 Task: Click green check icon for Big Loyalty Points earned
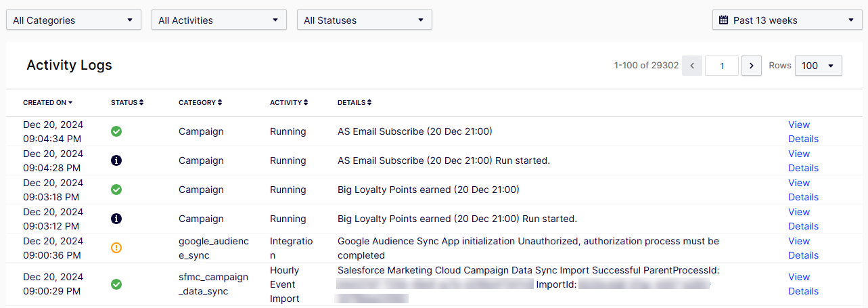tap(116, 190)
